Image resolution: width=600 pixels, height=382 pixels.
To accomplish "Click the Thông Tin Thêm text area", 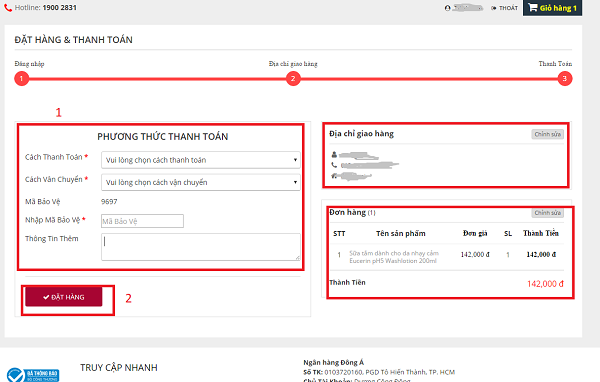I will click(201, 247).
